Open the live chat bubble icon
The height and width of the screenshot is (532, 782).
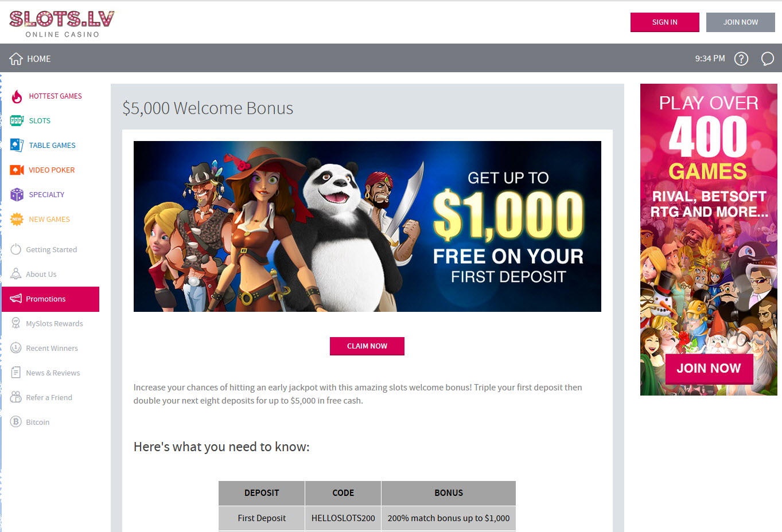[767, 58]
